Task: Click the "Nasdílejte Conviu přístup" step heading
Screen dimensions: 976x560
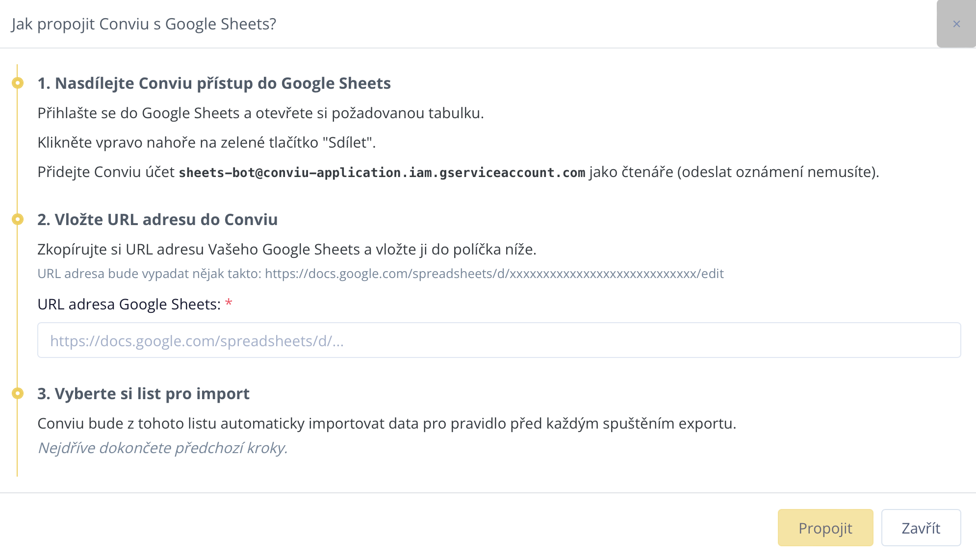Action: click(x=214, y=83)
